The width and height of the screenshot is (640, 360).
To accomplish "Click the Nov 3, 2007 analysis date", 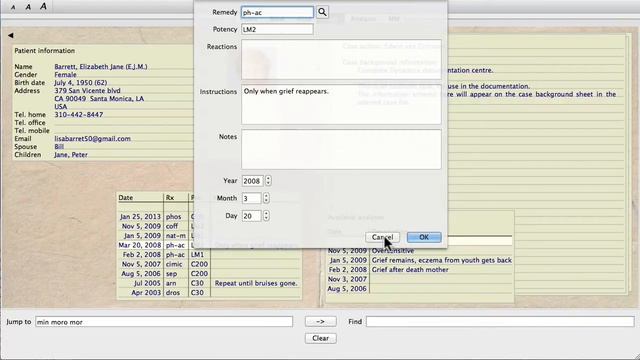I will pyautogui.click(x=347, y=279).
